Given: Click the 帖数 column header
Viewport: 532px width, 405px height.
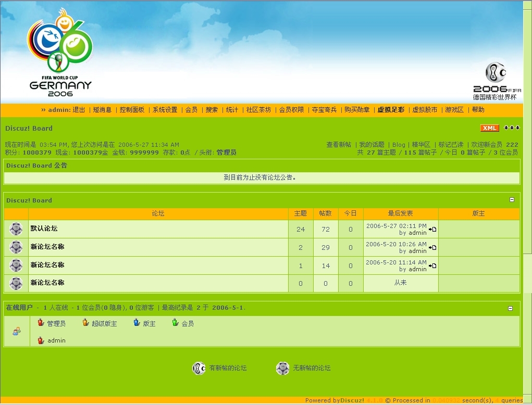Looking at the screenshot, I should [325, 213].
